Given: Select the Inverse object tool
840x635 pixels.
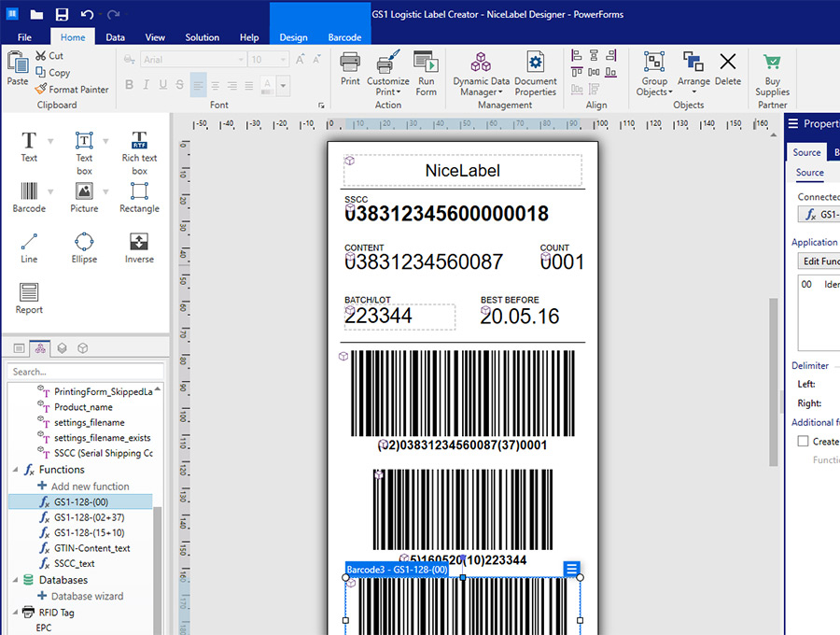Looking at the screenshot, I should point(139,247).
